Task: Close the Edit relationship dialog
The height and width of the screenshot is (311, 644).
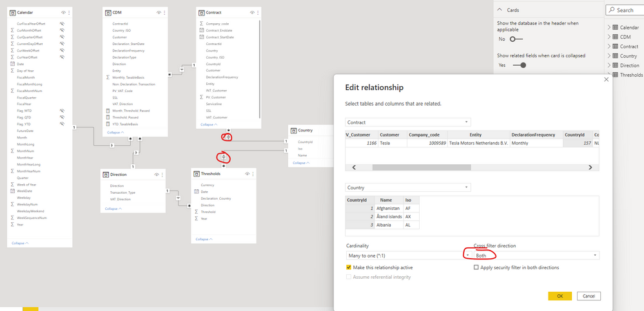Action: point(606,80)
